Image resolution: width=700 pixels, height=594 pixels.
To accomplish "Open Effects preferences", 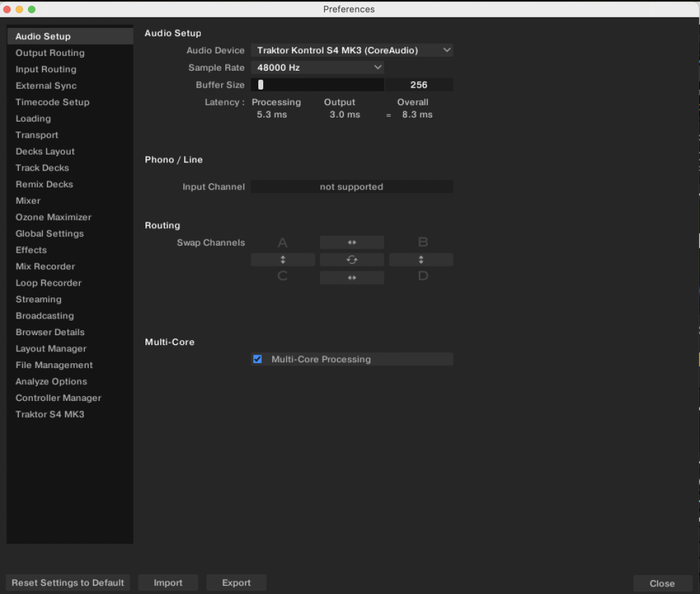I will pos(70,250).
